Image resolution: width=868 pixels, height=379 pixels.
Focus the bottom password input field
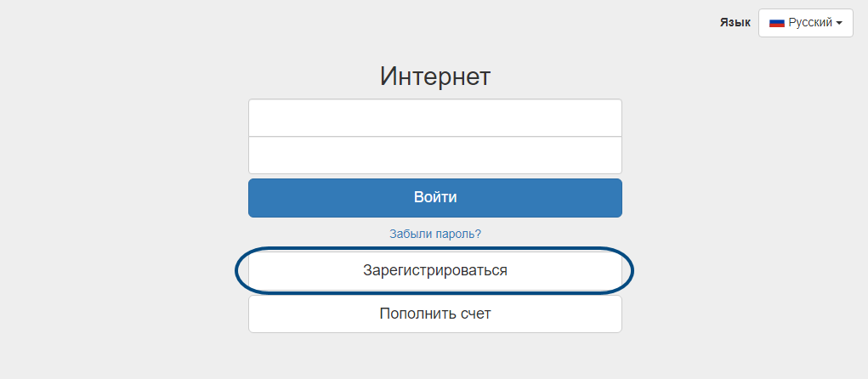434,156
